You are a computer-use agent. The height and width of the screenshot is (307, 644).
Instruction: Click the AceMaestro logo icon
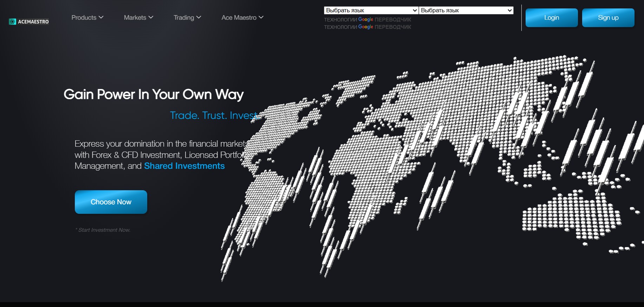[x=13, y=22]
